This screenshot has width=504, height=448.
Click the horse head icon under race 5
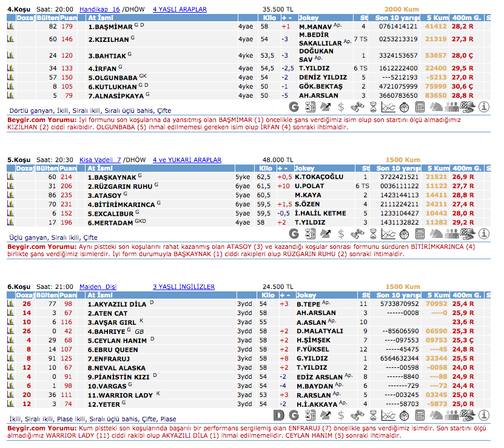436,233
